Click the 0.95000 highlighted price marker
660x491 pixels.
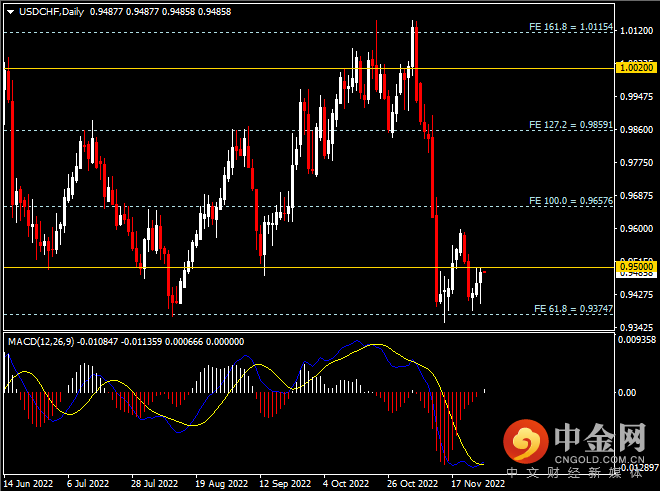click(x=637, y=267)
